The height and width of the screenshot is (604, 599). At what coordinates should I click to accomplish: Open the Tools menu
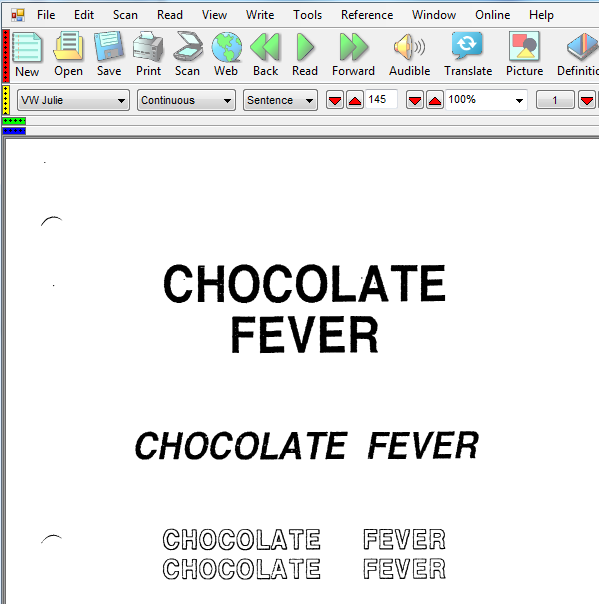[x=307, y=15]
